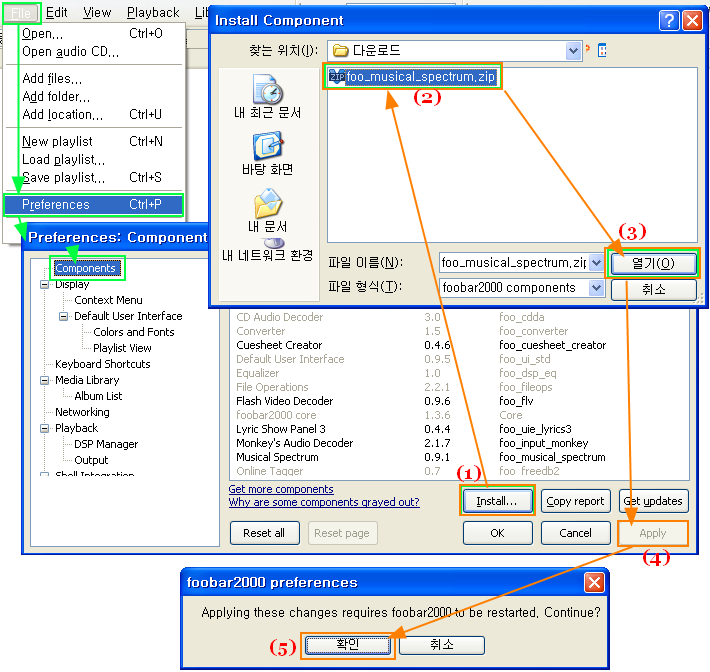Click the Get updates button
Viewport: 710px width, 672px height.
tap(653, 501)
